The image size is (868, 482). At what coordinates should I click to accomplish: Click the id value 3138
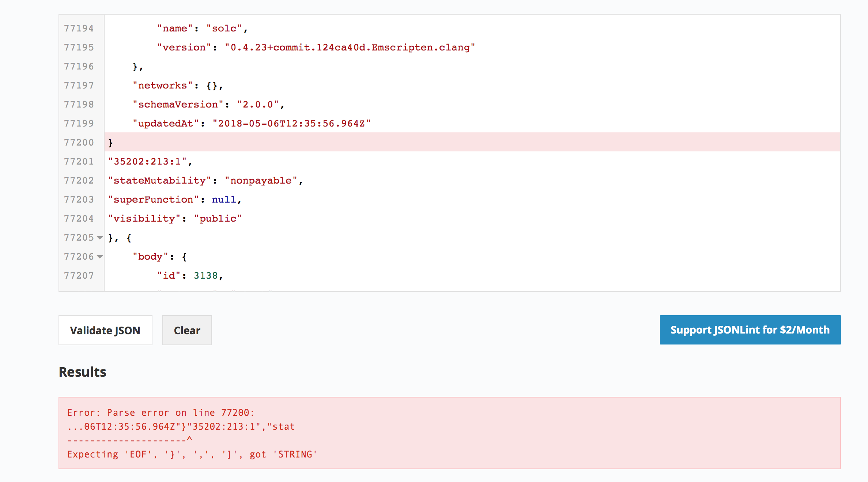(205, 275)
